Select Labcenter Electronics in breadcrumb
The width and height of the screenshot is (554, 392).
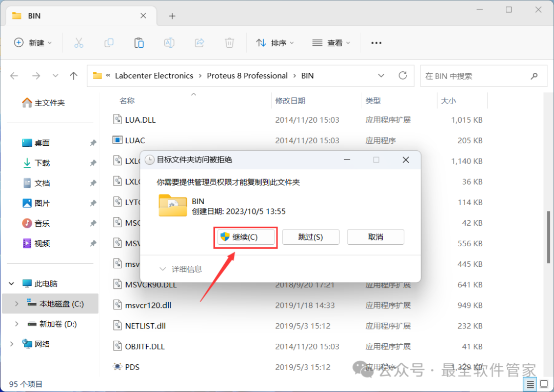154,75
